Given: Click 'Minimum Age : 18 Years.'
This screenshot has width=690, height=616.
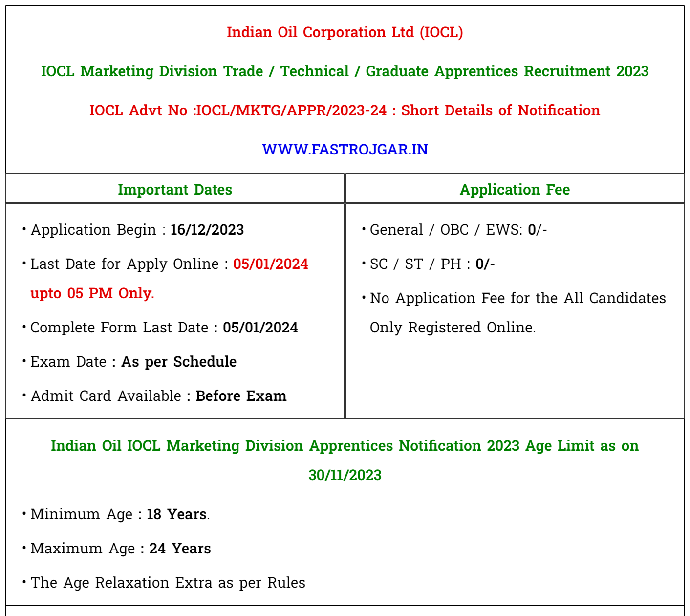Looking at the screenshot, I should coord(120,514).
